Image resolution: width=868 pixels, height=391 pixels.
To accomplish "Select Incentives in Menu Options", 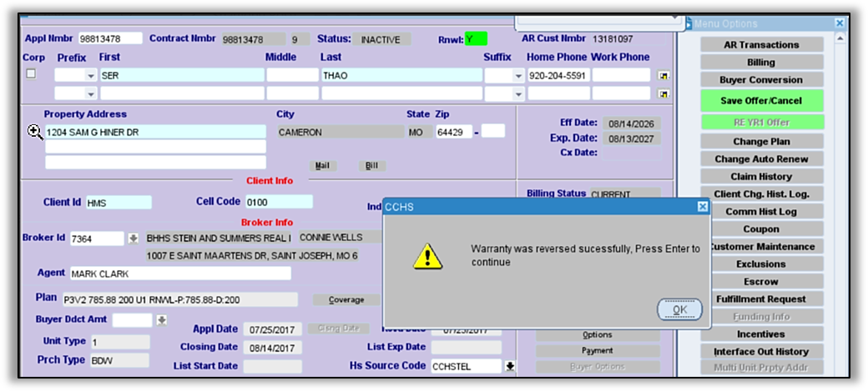I will [761, 334].
